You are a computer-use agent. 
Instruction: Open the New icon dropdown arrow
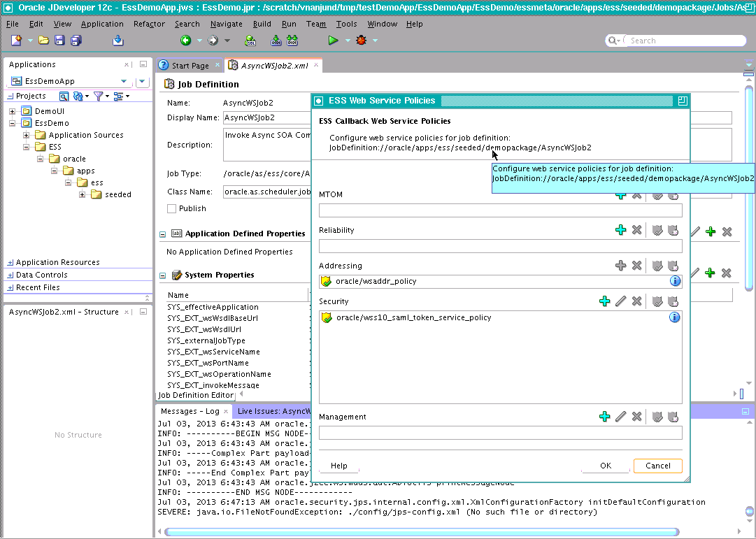[30, 41]
